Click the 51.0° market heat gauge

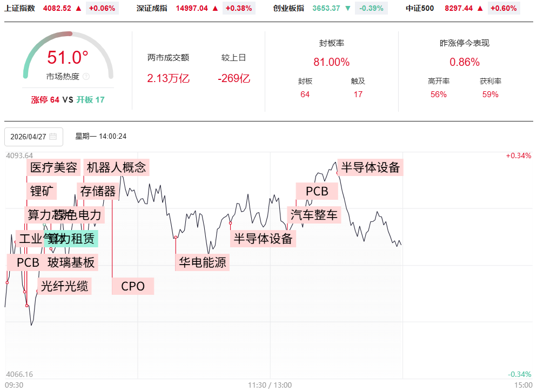[68, 58]
